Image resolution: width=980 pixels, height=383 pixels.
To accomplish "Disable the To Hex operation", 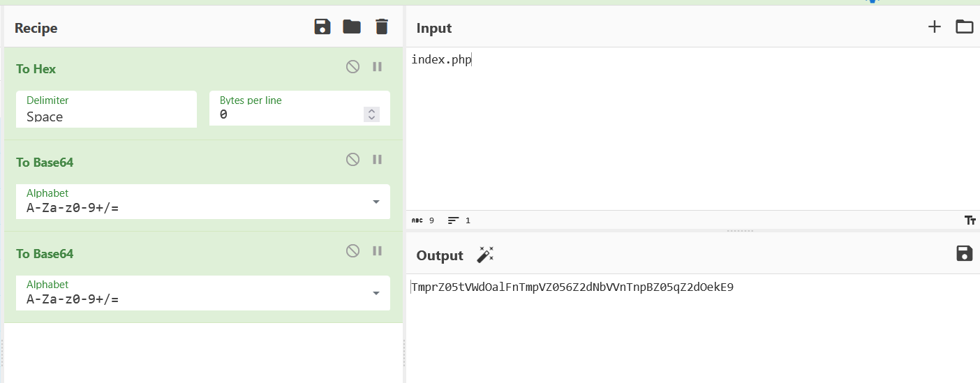I will (x=353, y=67).
